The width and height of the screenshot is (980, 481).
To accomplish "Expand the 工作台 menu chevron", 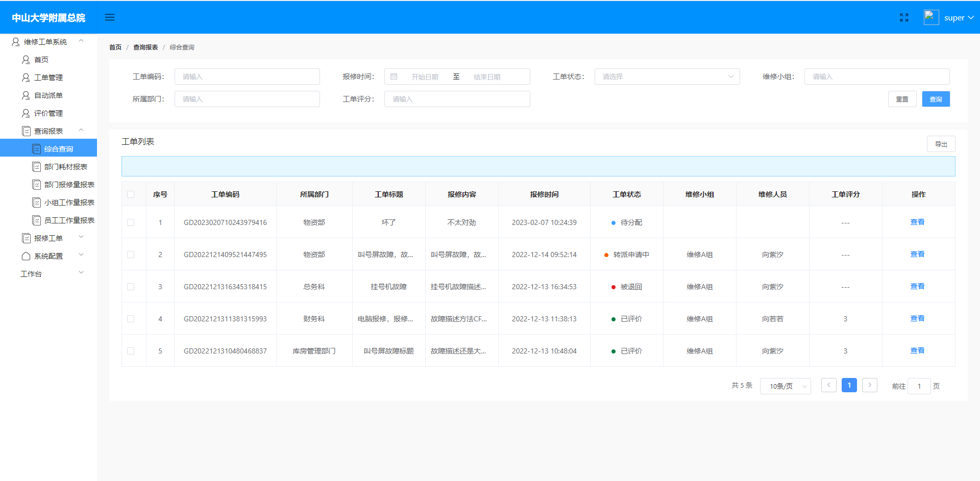I will (x=81, y=273).
